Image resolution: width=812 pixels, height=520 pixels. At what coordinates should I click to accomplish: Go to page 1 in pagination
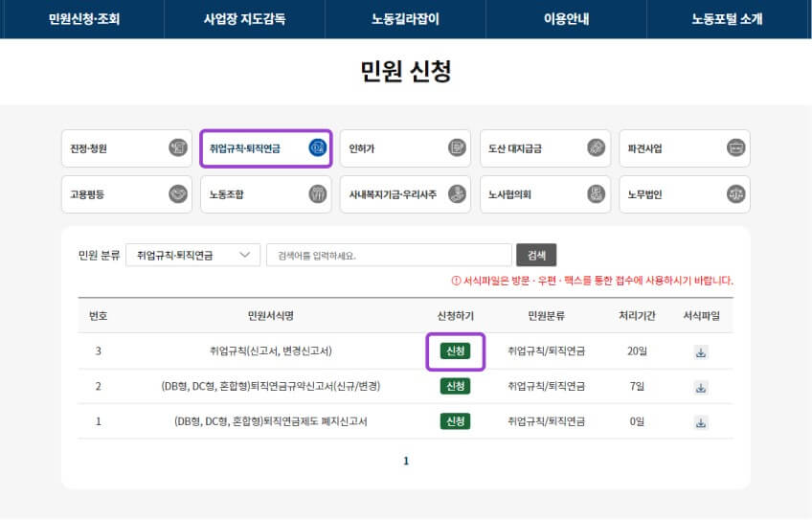[406, 461]
